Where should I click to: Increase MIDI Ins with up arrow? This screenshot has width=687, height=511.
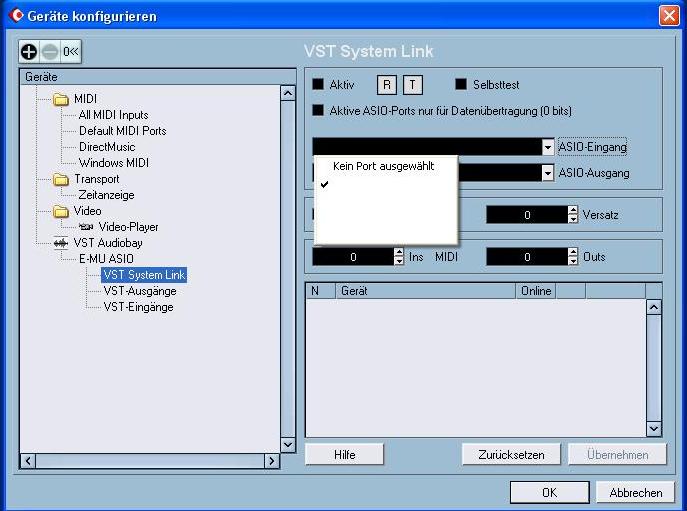(x=399, y=252)
